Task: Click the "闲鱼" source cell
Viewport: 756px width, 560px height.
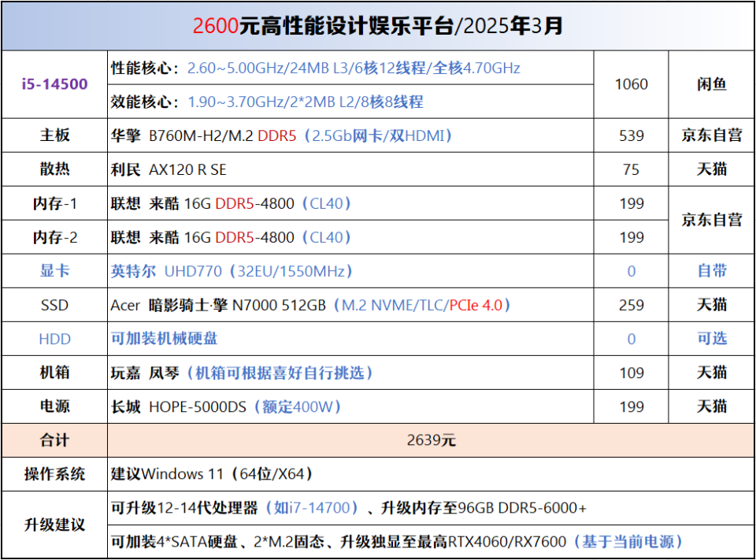Action: 712,84
